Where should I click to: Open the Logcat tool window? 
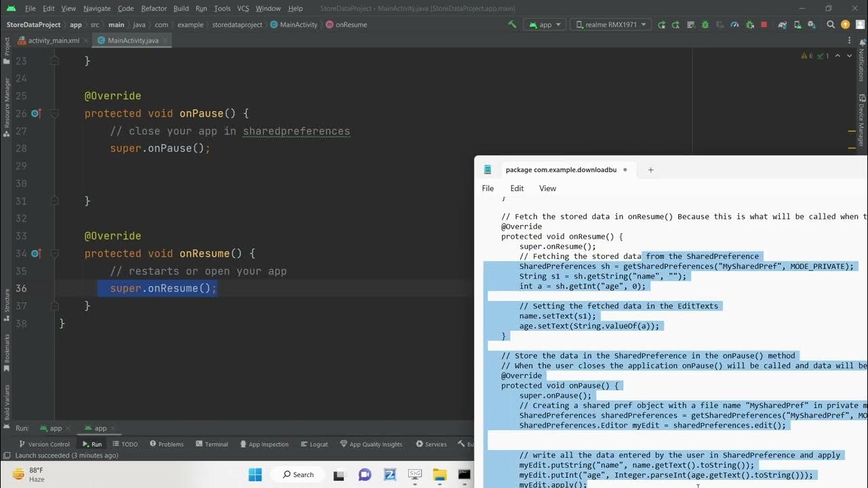(314, 444)
